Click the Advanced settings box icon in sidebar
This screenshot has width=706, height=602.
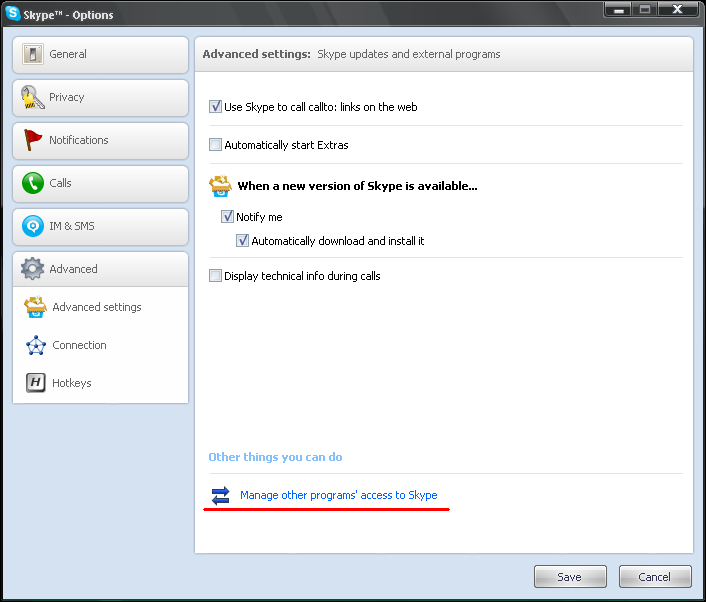pos(36,307)
